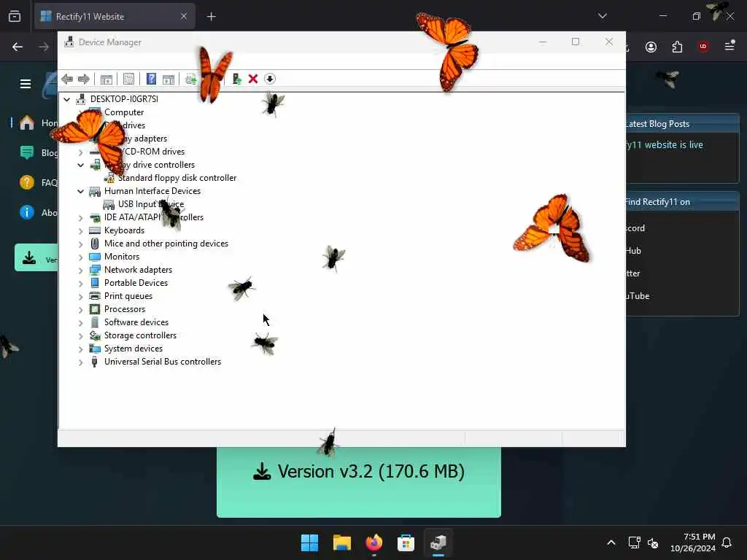Open the FAQ sidebar item
Screen dimensions: 747x560
[38, 182]
